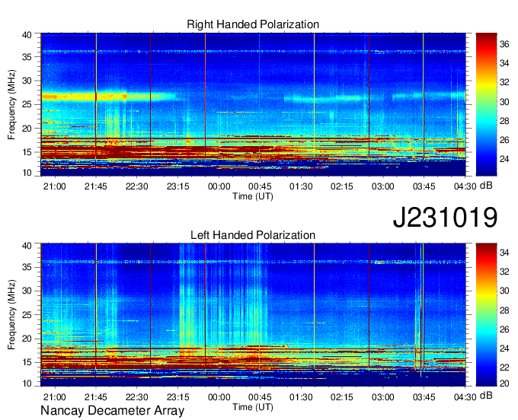
Task: Click the dB unit beside the top color bar
Action: click(x=486, y=185)
